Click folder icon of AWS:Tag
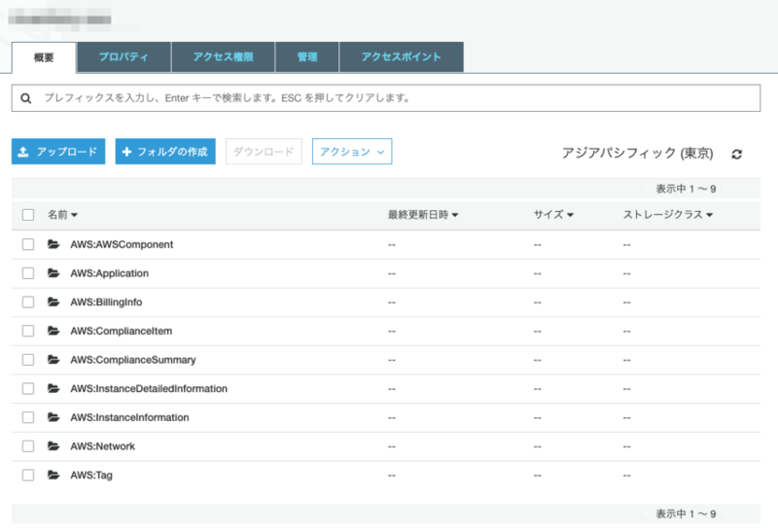The width and height of the screenshot is (778, 532). pyautogui.click(x=53, y=475)
